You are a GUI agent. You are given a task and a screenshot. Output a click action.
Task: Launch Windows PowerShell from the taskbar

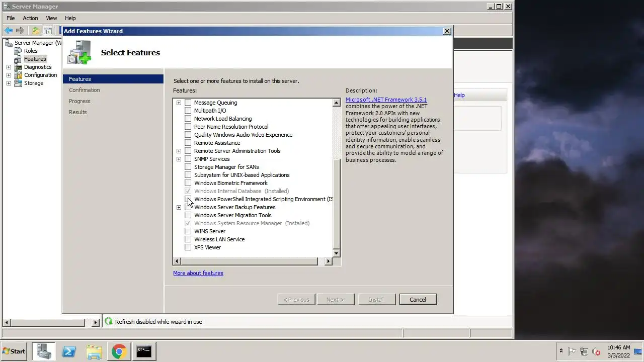click(x=69, y=351)
